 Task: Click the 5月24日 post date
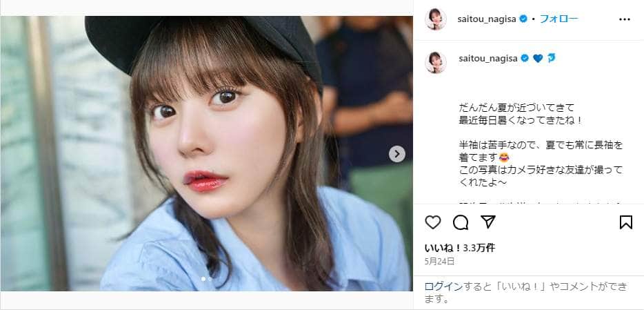[x=439, y=261]
